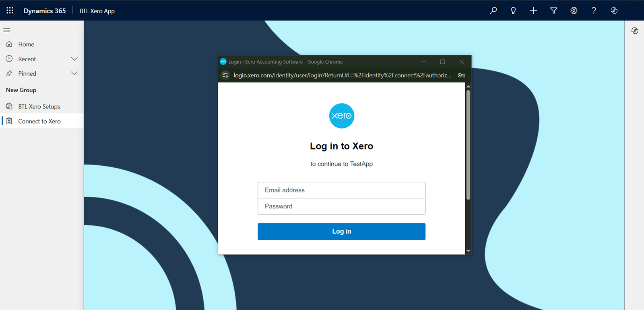The image size is (644, 310).
Task: View site information icon in Chrome address bar
Action: 225,75
